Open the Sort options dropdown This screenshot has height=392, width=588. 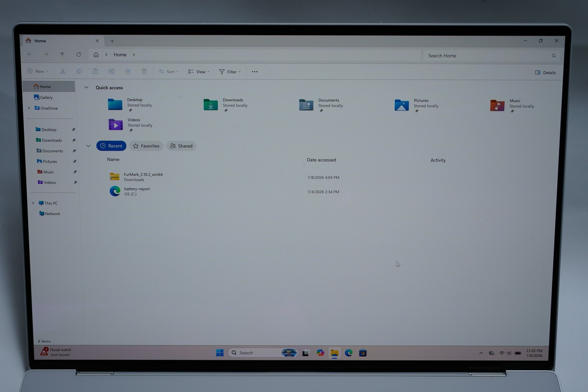(x=169, y=72)
